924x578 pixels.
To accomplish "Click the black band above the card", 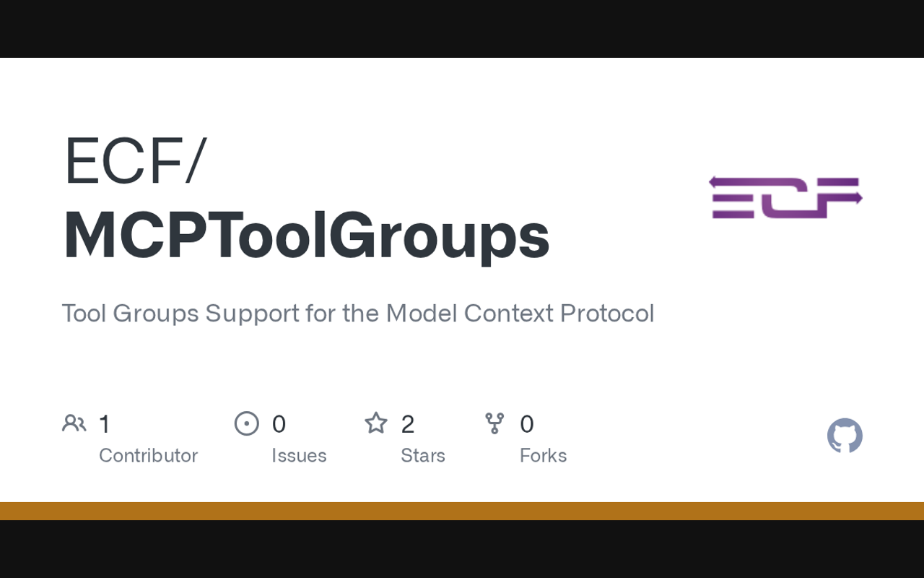I will pyautogui.click(x=462, y=29).
